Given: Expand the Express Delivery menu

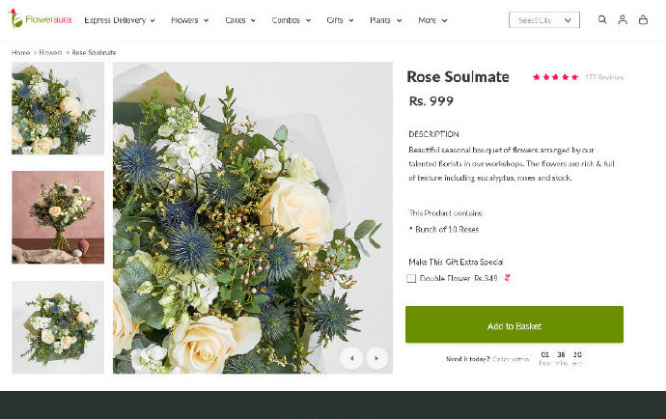Looking at the screenshot, I should pyautogui.click(x=119, y=20).
